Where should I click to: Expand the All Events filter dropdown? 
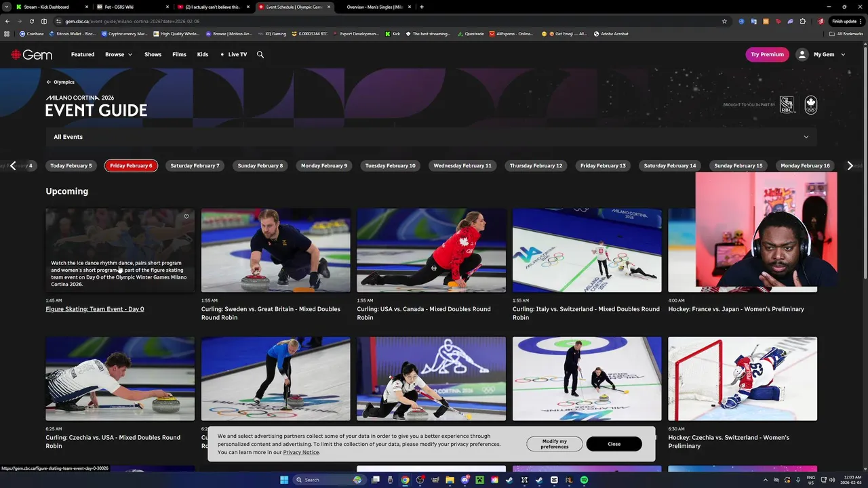pos(431,137)
